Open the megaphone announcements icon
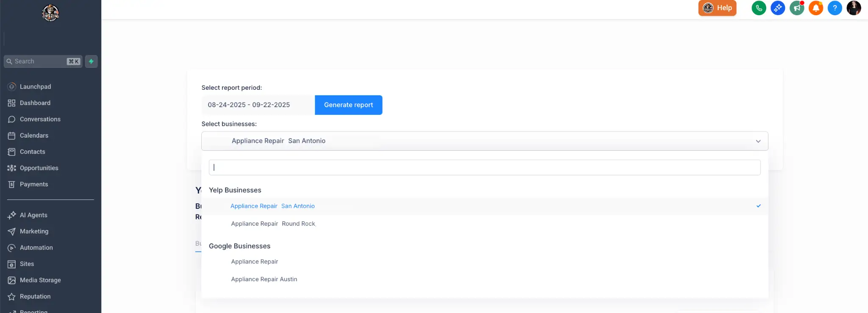 point(797,8)
